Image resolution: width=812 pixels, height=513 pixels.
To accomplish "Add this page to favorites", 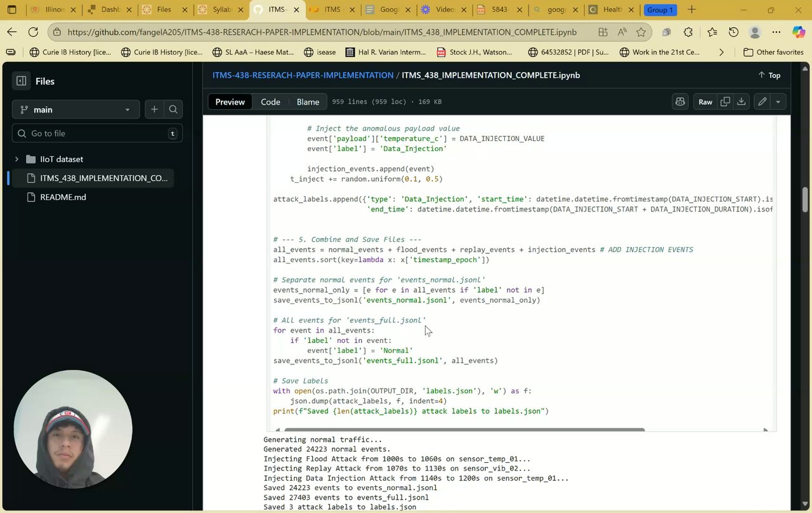I will coord(641,32).
